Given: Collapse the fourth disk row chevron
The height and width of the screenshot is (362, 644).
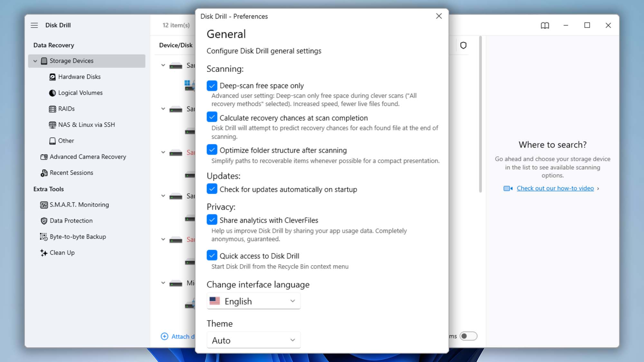Looking at the screenshot, I should [x=163, y=196].
